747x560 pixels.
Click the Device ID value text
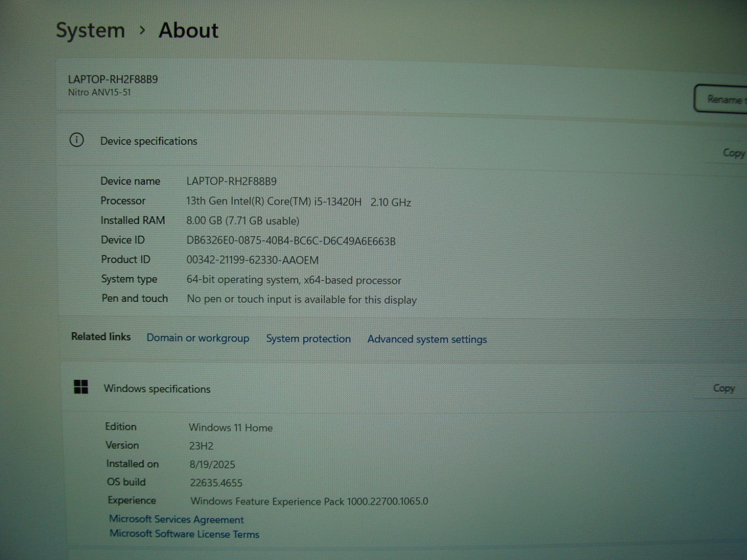coord(290,241)
